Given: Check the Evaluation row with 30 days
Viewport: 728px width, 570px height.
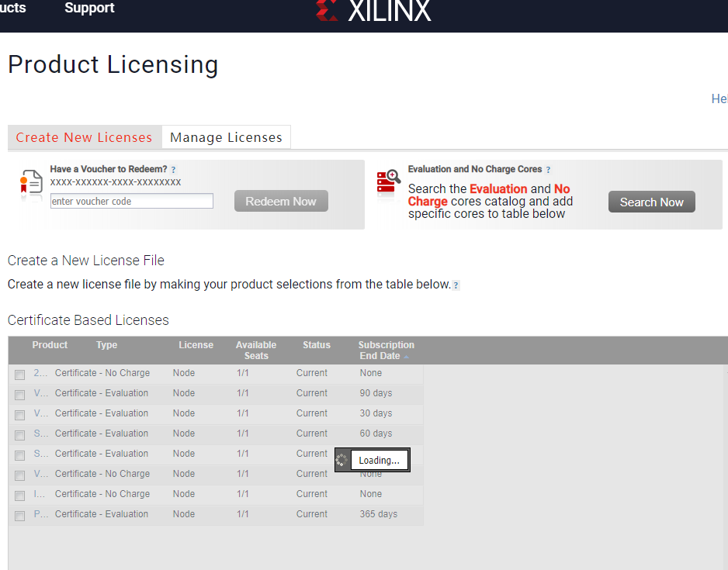Looking at the screenshot, I should pos(19,415).
